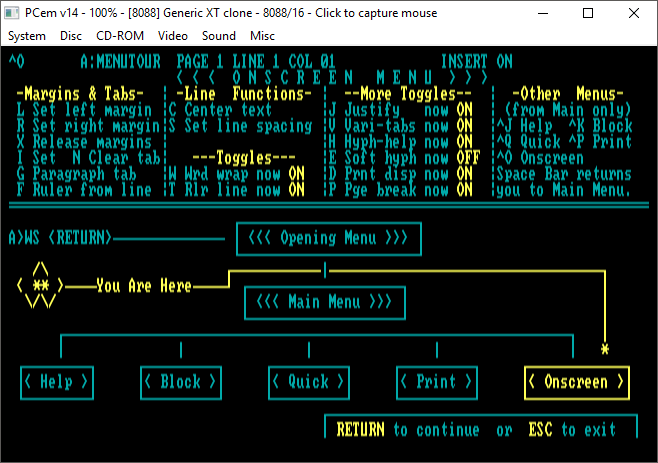Select the Quick box in diagram
Screen dimensions: 658x463
(x=309, y=382)
